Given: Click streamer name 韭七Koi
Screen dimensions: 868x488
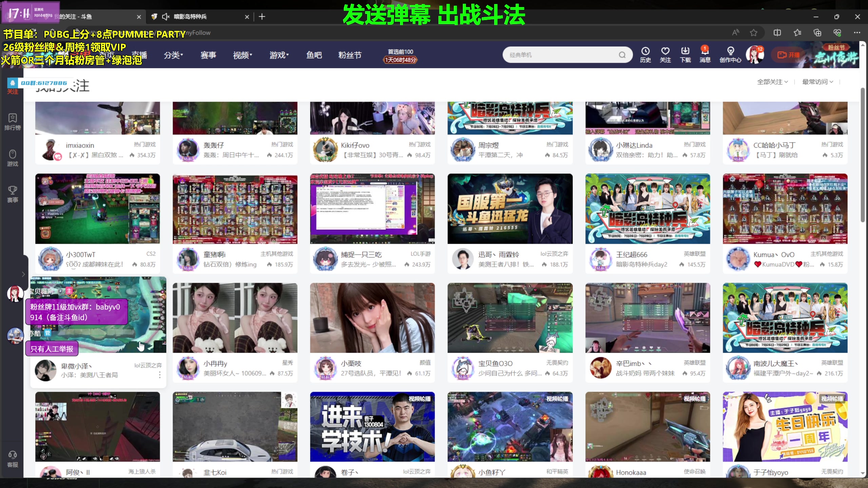Looking at the screenshot, I should pos(215,472).
